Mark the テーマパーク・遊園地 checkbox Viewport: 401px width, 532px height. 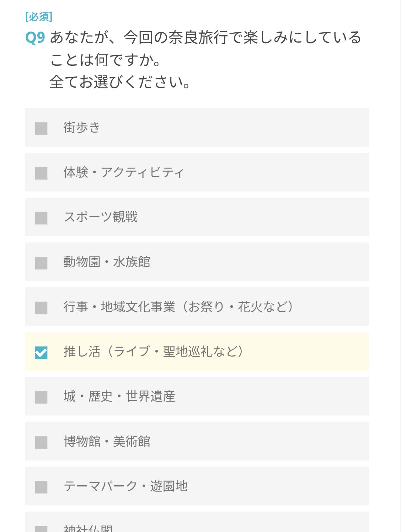(41, 487)
